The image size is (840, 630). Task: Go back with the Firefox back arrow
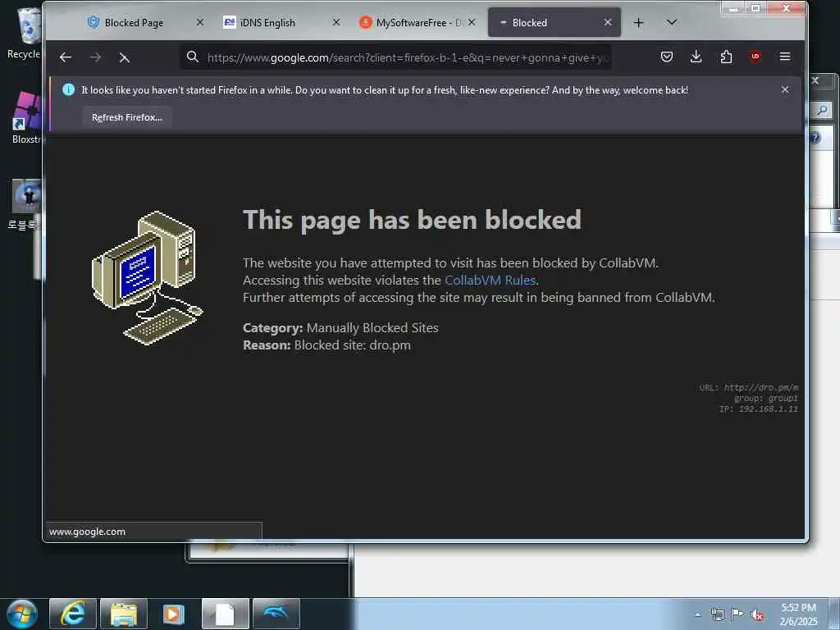coord(66,57)
